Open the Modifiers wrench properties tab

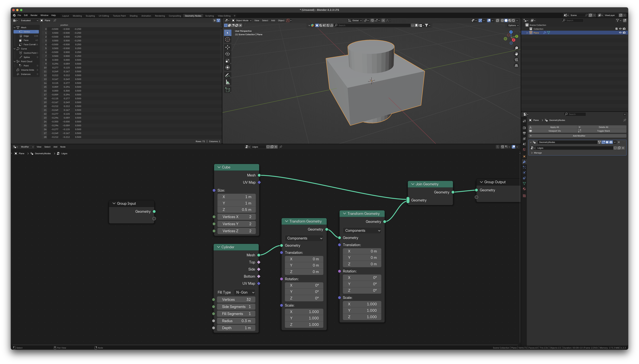[524, 162]
